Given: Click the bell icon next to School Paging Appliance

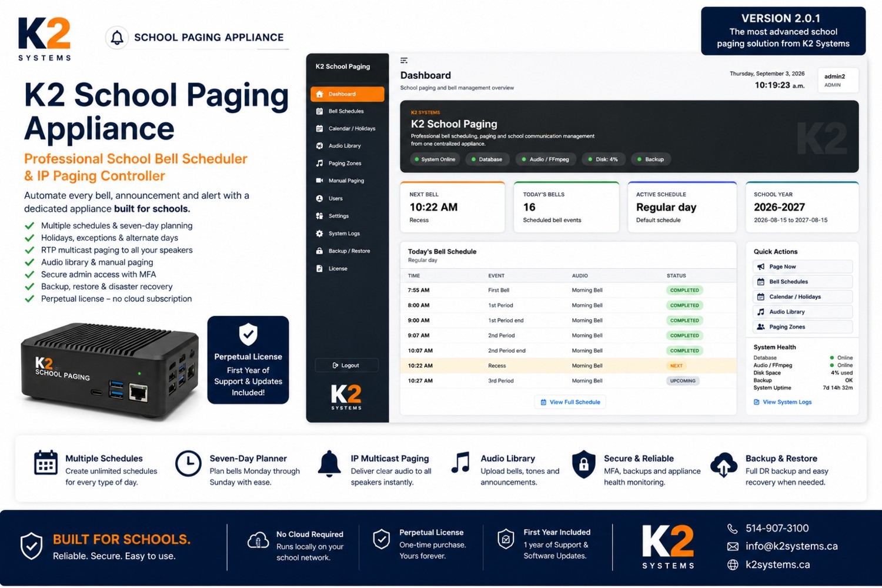Looking at the screenshot, I should click(117, 38).
